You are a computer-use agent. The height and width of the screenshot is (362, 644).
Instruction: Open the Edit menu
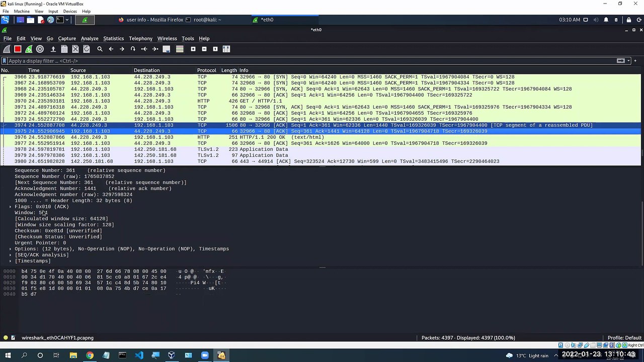(21, 38)
